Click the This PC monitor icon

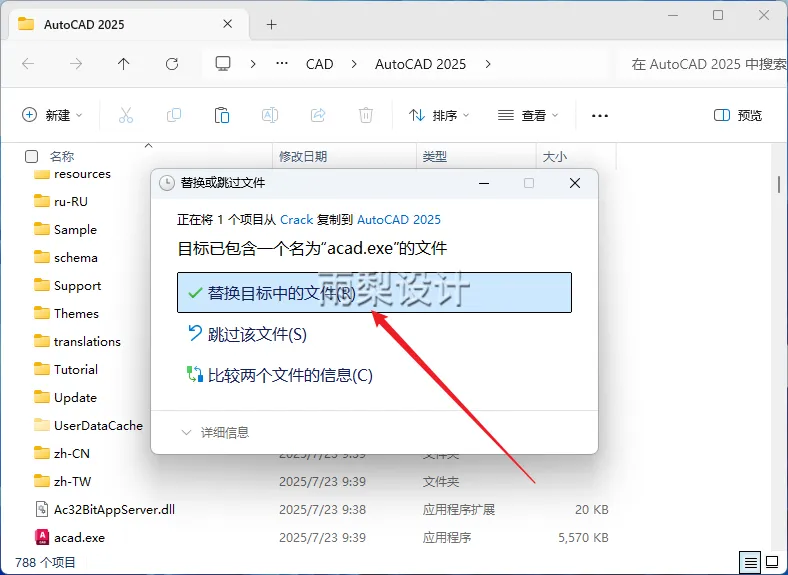coord(223,64)
